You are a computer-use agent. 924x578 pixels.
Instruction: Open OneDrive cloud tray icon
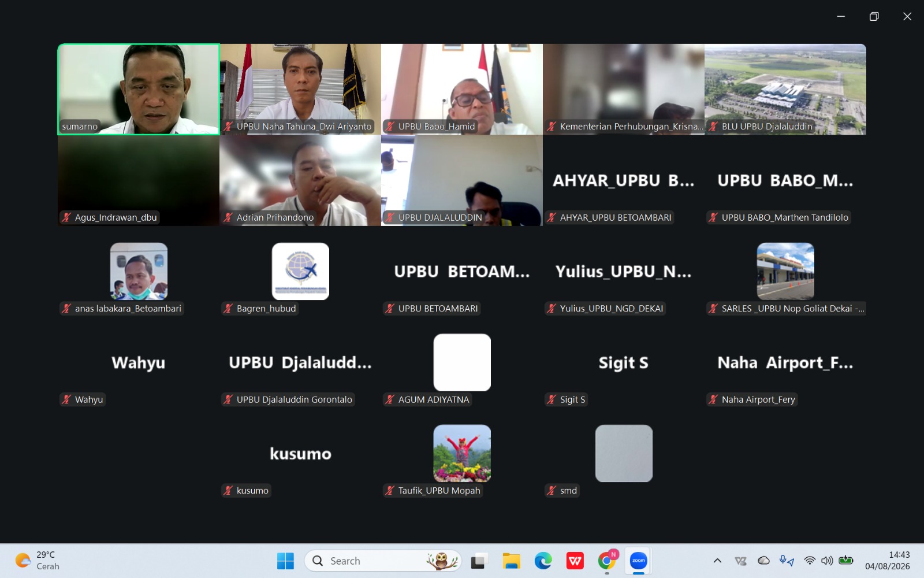[763, 561]
